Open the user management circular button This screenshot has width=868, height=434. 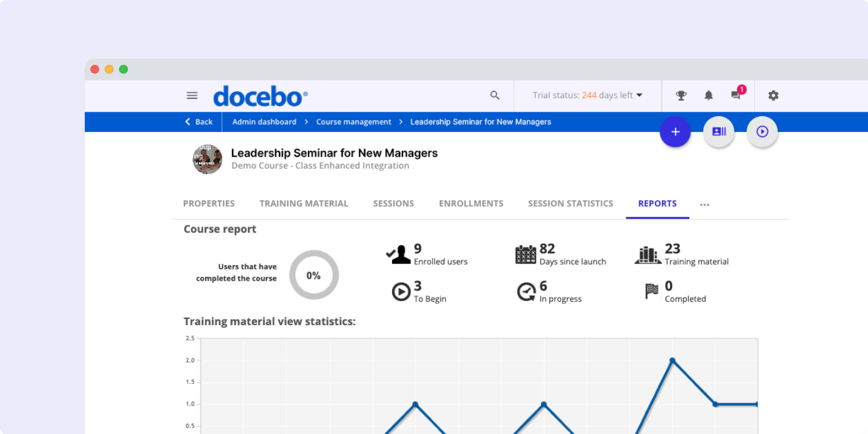719,132
